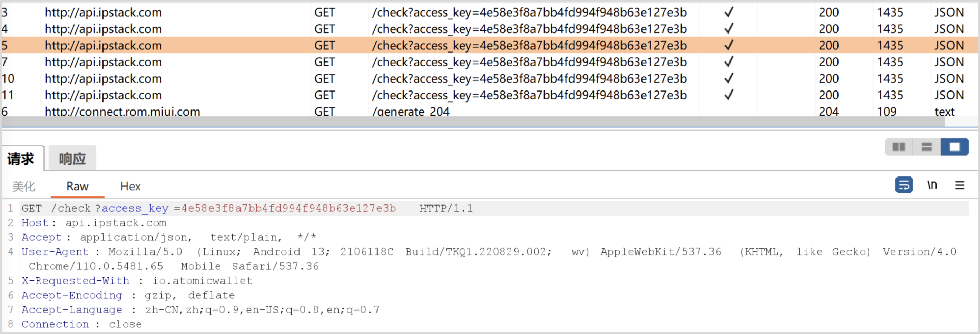Switch to the 响应 (Response) tab

pos(72,159)
